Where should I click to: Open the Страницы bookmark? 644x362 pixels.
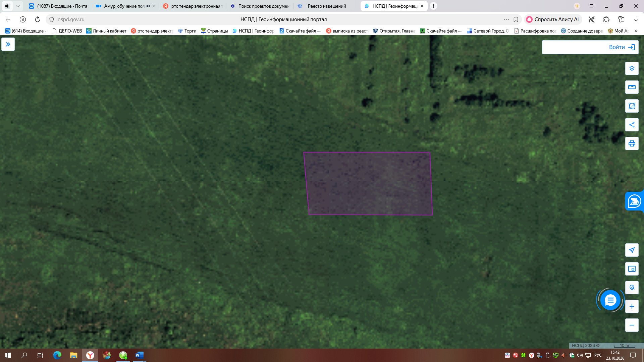214,31
